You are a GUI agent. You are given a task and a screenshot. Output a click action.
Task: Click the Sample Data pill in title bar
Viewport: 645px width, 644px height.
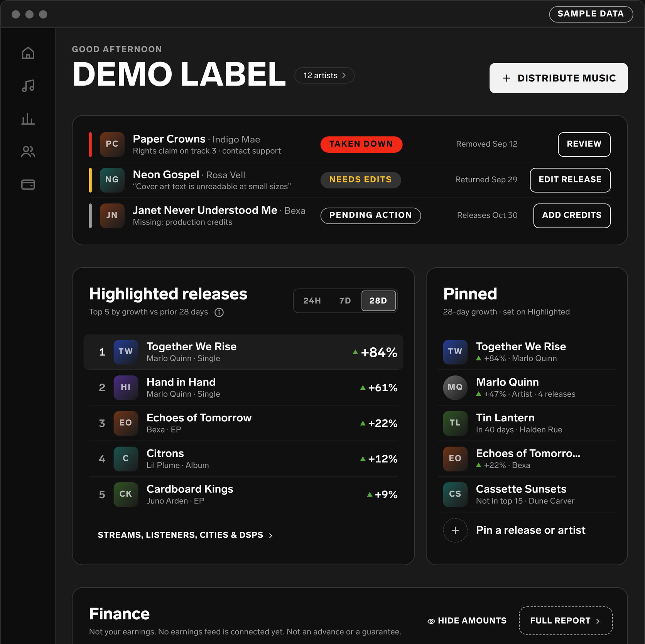(x=591, y=14)
